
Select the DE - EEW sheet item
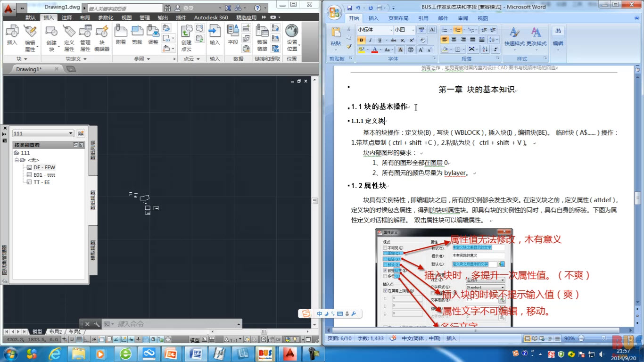(44, 167)
